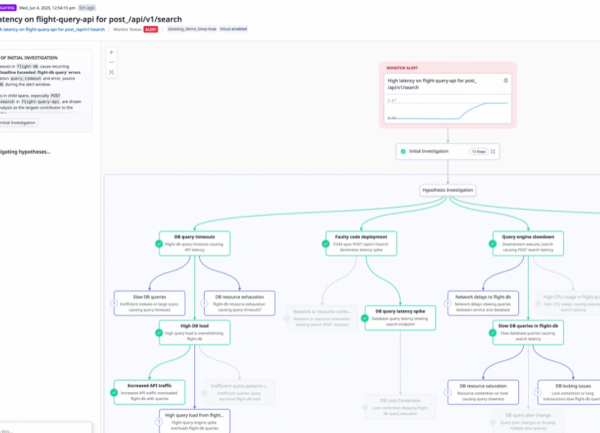600x433 pixels.
Task: Expand Initial Investigation node with corner icon
Action: click(493, 151)
